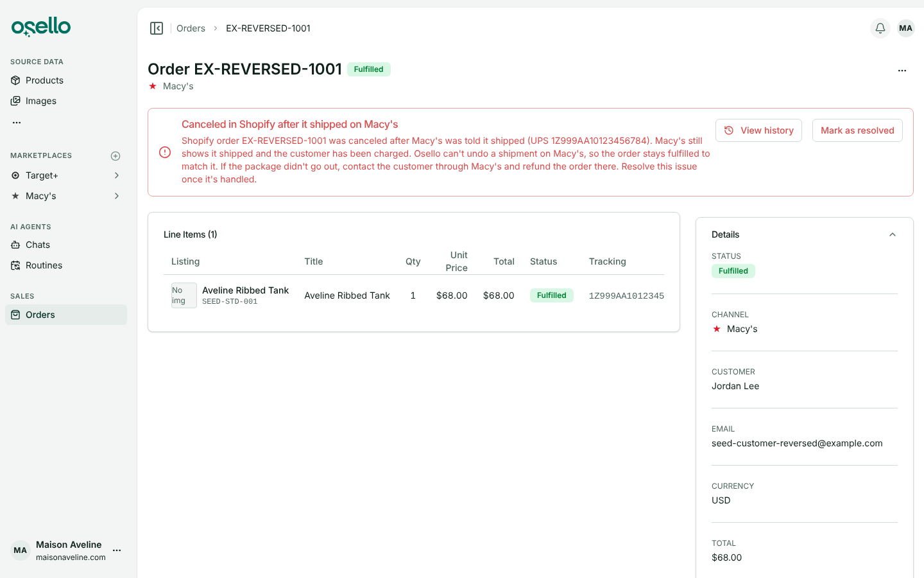Screen dimensions: 924x578
Task: Click tracking number 1Z999AA1012345
Action: pos(626,295)
